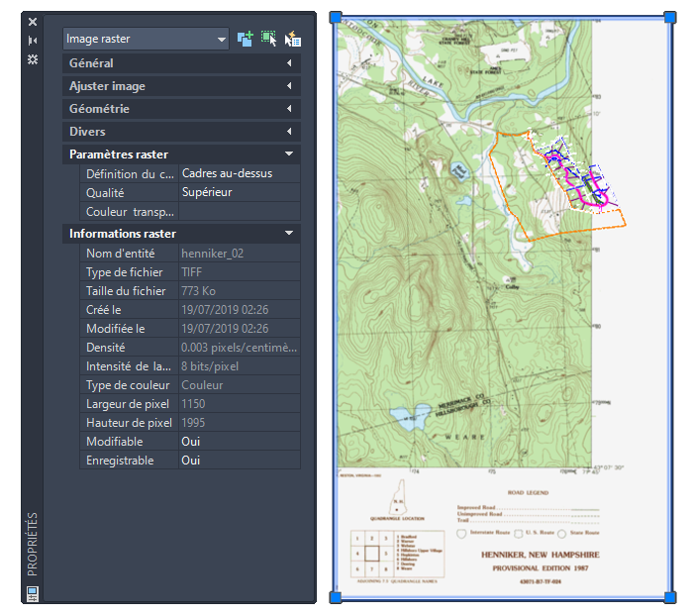692x616 pixels.
Task: Click the palette icon below the PROPRIÉTÉS title
Action: coord(33,593)
